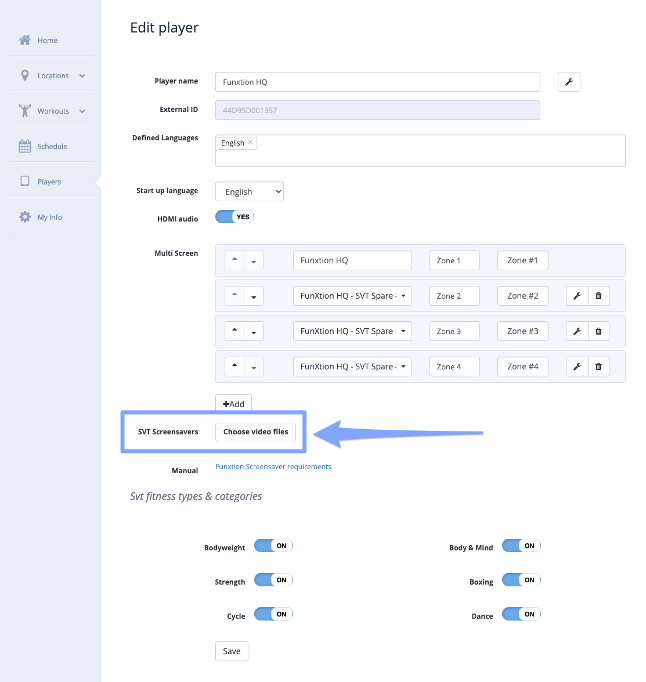Open the Start up language dropdown
646x682 pixels.
point(249,191)
